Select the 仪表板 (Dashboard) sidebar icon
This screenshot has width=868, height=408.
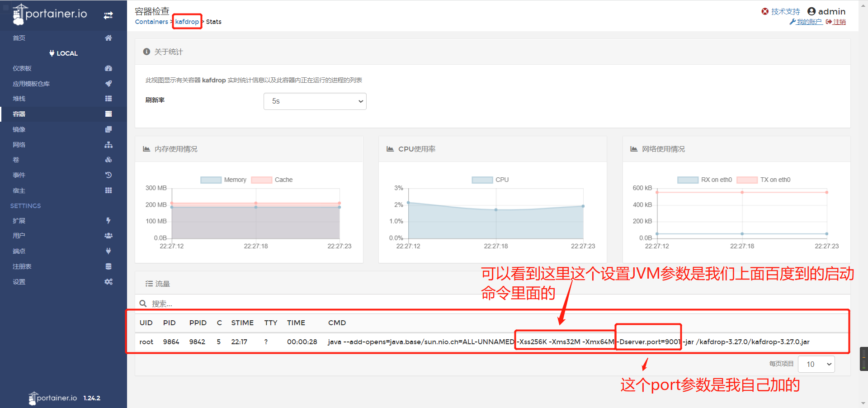click(x=108, y=68)
